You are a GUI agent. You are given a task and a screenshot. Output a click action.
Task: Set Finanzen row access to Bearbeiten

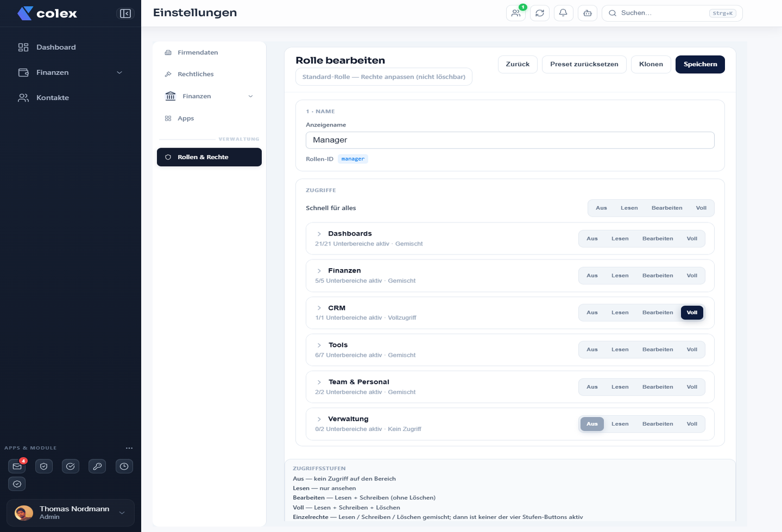tap(657, 276)
